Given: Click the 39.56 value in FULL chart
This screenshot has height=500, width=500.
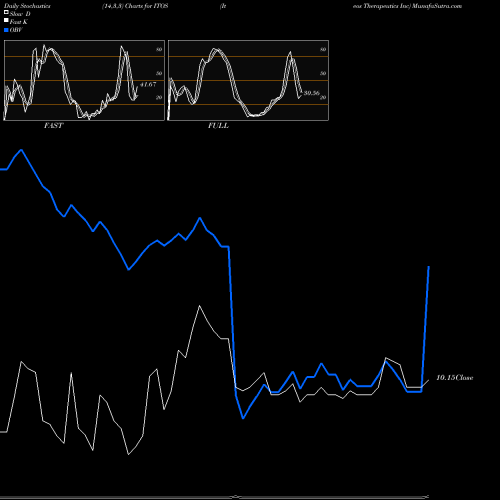Looking at the screenshot, I should click(312, 93).
